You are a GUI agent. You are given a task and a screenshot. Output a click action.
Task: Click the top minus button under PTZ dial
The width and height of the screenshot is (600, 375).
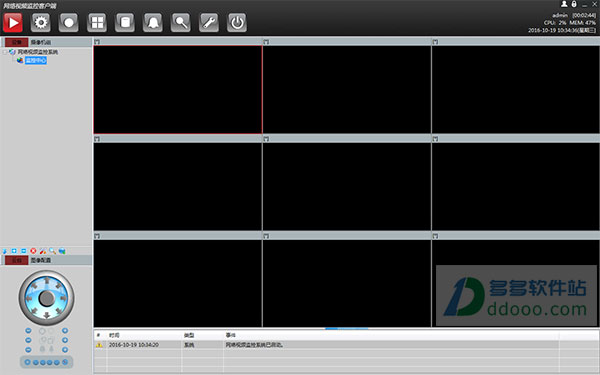point(28,331)
